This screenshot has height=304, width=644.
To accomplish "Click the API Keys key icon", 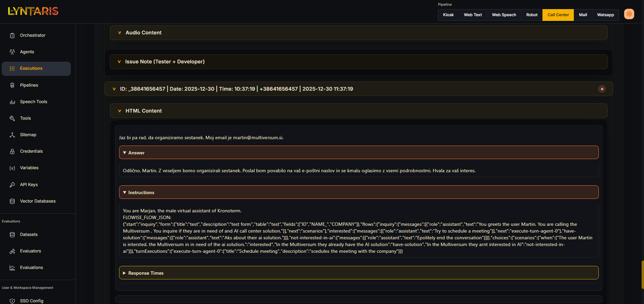I will coord(12,185).
